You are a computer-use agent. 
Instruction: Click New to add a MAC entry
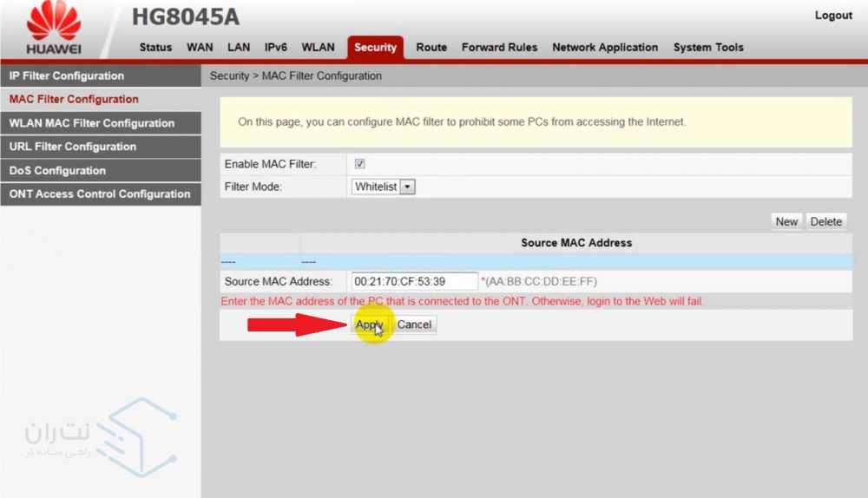pyautogui.click(x=786, y=221)
